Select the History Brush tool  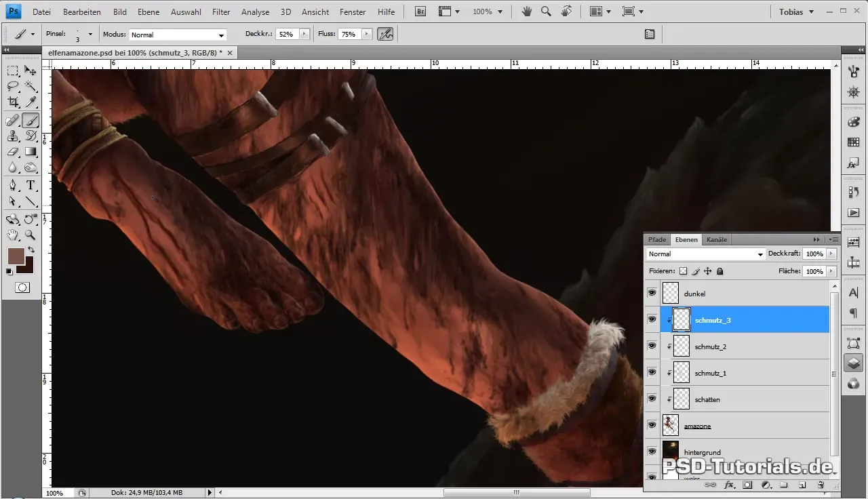point(31,136)
